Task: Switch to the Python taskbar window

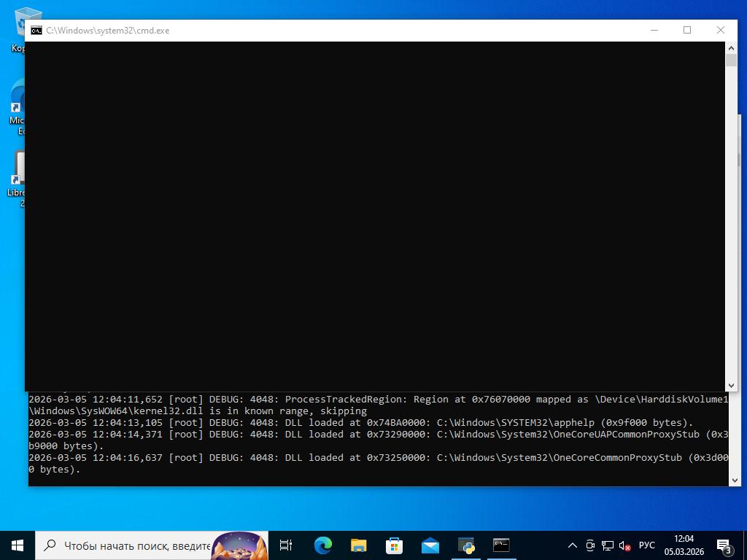Action: [466, 545]
